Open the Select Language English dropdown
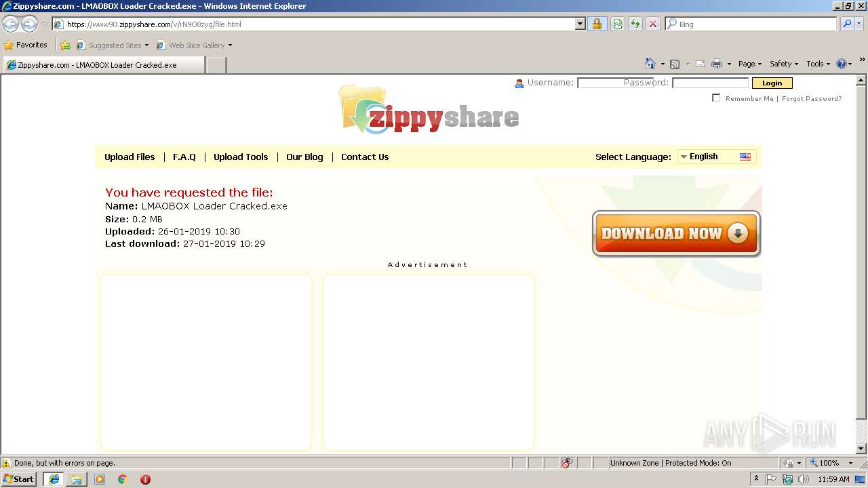 coord(717,157)
